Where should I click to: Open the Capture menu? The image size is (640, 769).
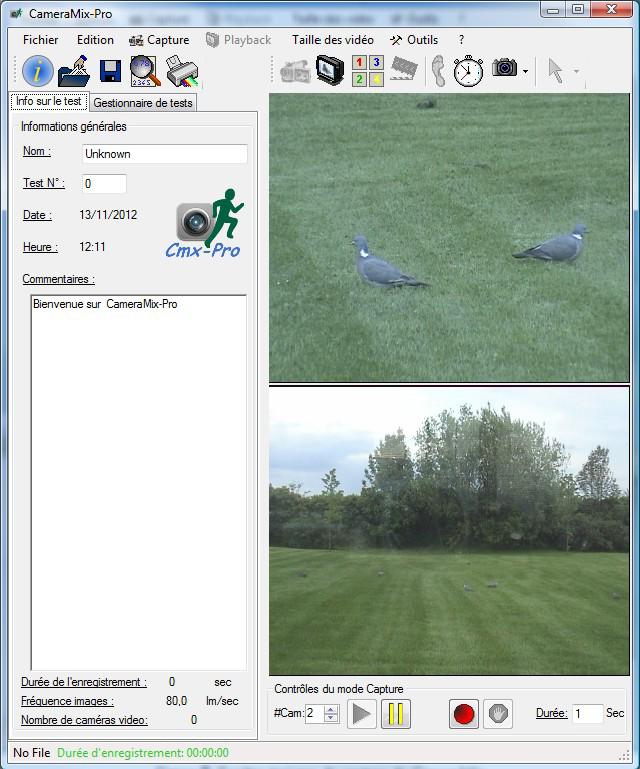[x=159, y=40]
